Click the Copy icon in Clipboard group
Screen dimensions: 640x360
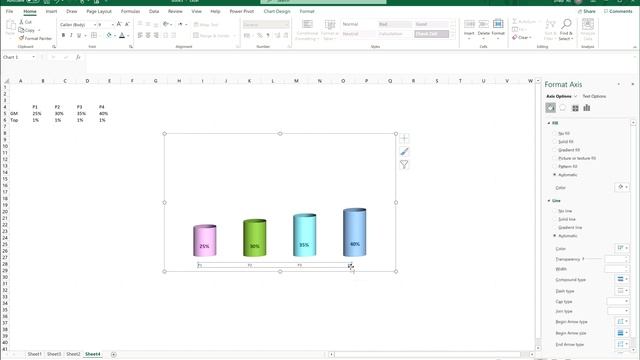[x=22, y=30]
